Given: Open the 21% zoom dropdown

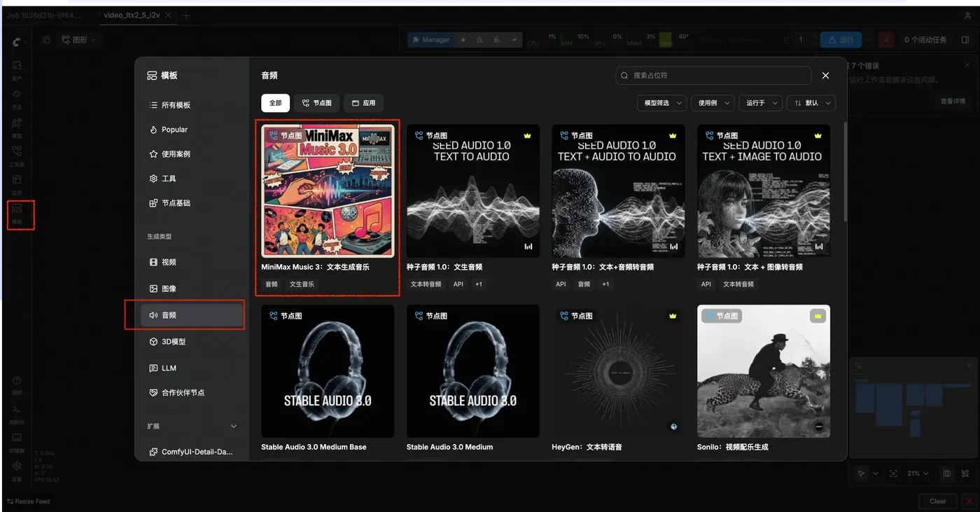Looking at the screenshot, I should (918, 473).
